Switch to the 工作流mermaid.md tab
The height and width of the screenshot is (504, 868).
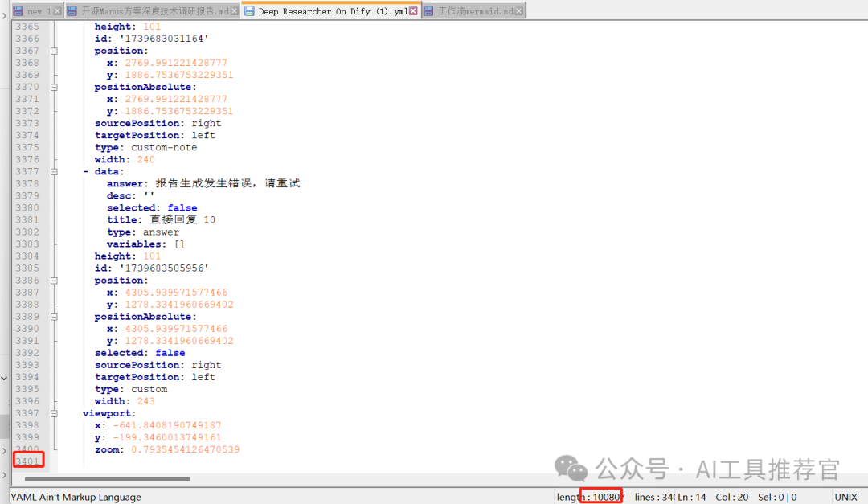pyautogui.click(x=473, y=11)
